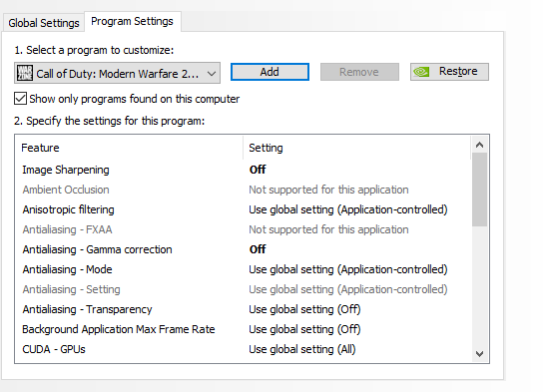This screenshot has height=392, width=543.
Task: Select Antialiasing - FXAA row
Action: 244,229
